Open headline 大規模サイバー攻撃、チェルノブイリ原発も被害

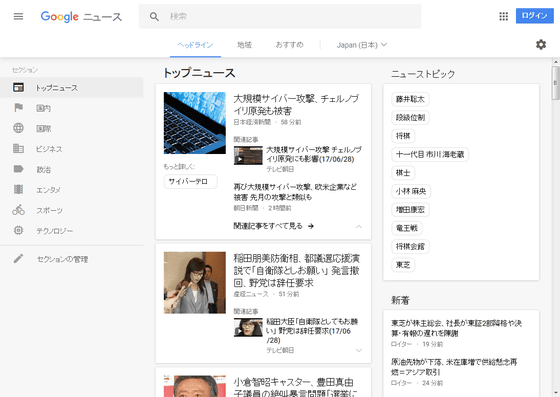pyautogui.click(x=296, y=105)
